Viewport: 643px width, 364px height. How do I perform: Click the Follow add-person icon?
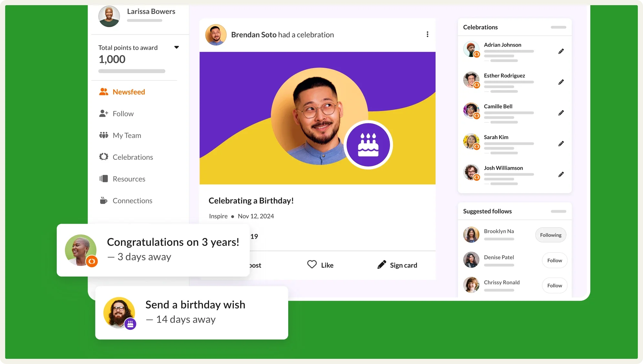103,114
